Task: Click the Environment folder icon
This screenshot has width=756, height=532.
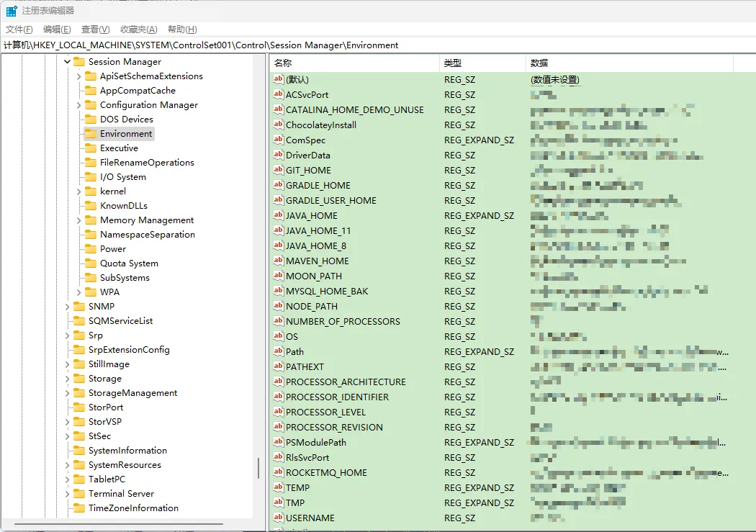Action: pos(90,134)
